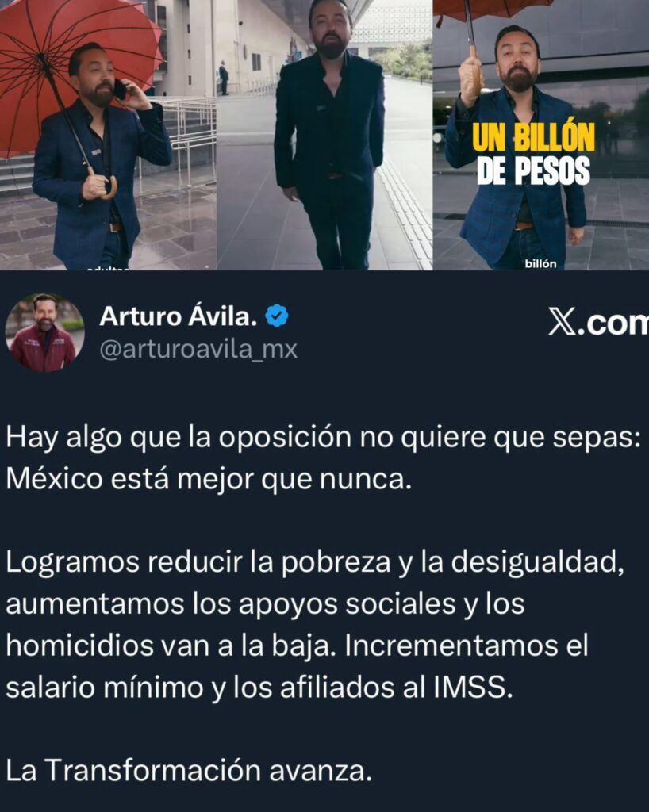Open Arturo Ávila's round profile avatar
This screenshot has height=812, width=649.
(x=44, y=332)
